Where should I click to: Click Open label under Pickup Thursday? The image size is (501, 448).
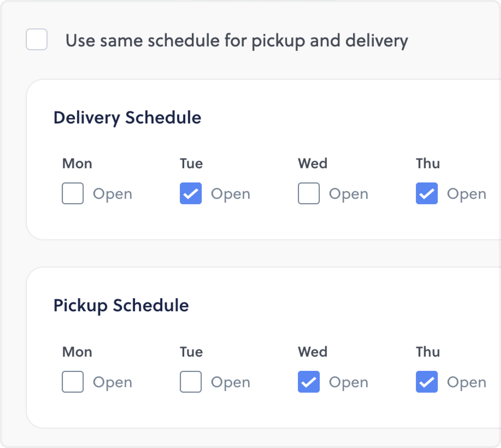[466, 382]
